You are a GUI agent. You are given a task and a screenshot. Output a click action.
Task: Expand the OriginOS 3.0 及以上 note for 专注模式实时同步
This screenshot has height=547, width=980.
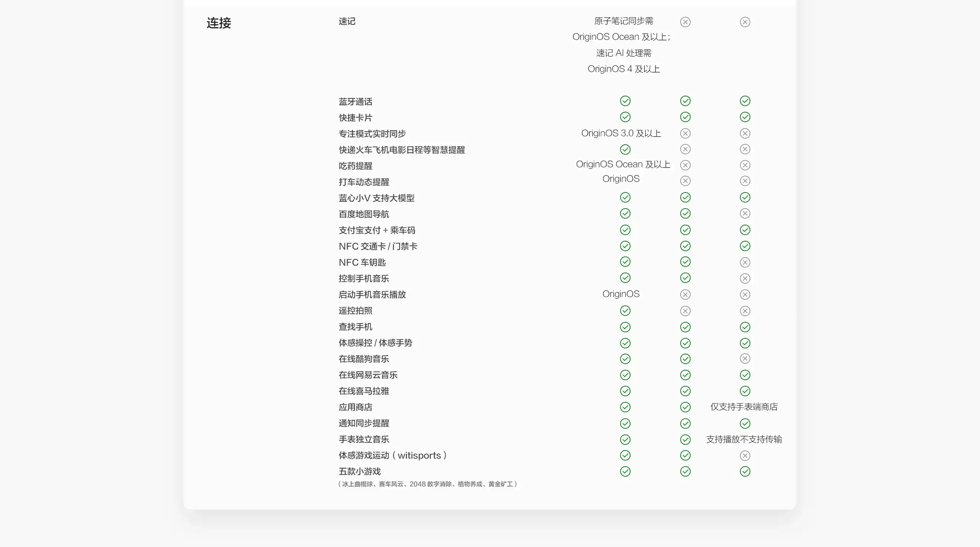coord(621,133)
